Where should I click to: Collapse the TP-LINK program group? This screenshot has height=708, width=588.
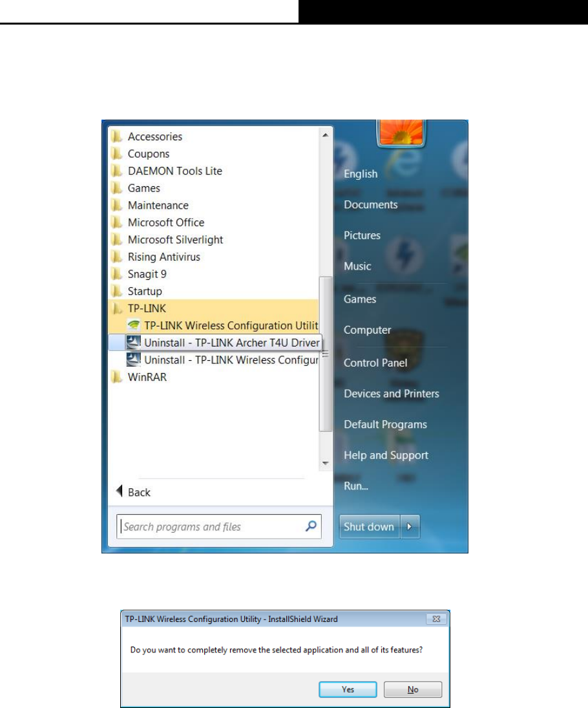[213, 308]
